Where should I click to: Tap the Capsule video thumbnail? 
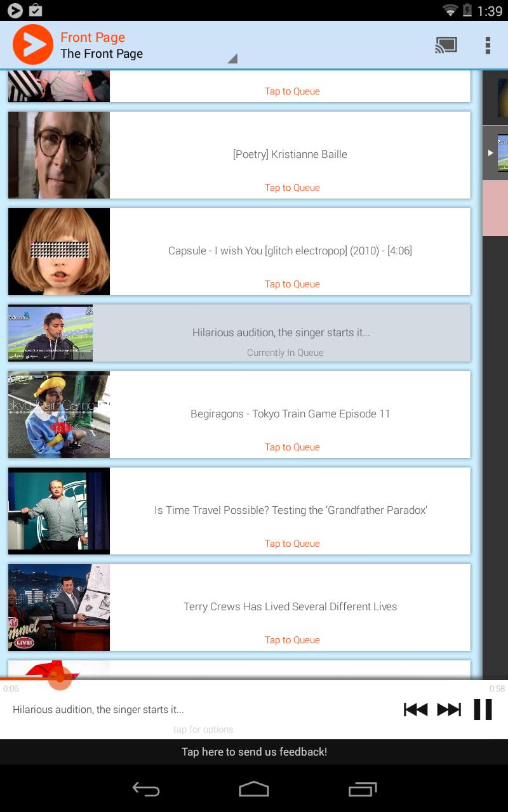[x=59, y=251]
